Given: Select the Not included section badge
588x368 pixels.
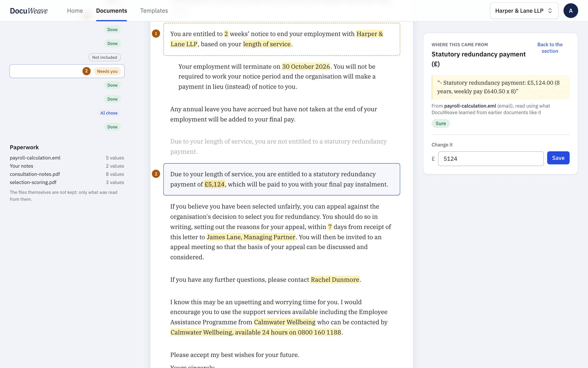Looking at the screenshot, I should 105,57.
